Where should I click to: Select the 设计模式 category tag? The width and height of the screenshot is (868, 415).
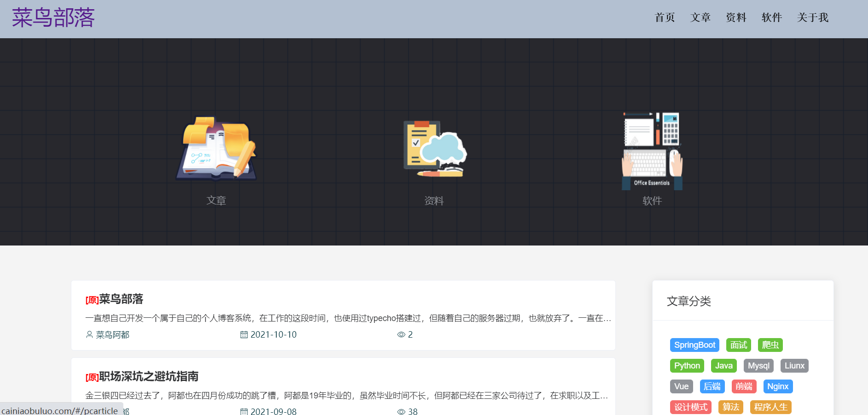pos(690,407)
